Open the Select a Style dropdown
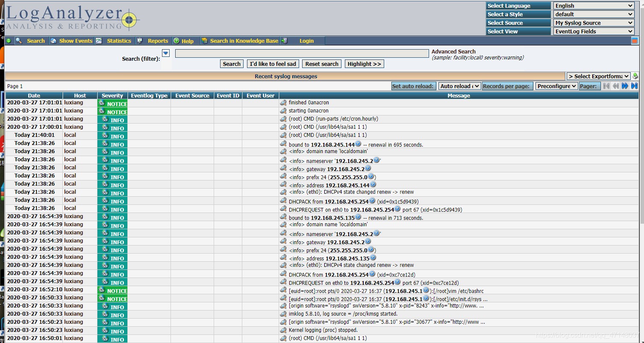 [x=594, y=14]
